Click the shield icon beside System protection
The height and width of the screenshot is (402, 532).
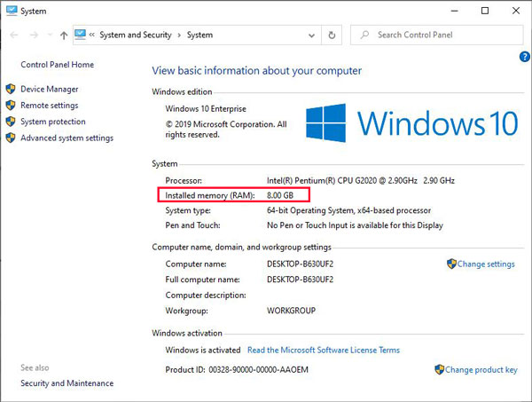click(11, 122)
